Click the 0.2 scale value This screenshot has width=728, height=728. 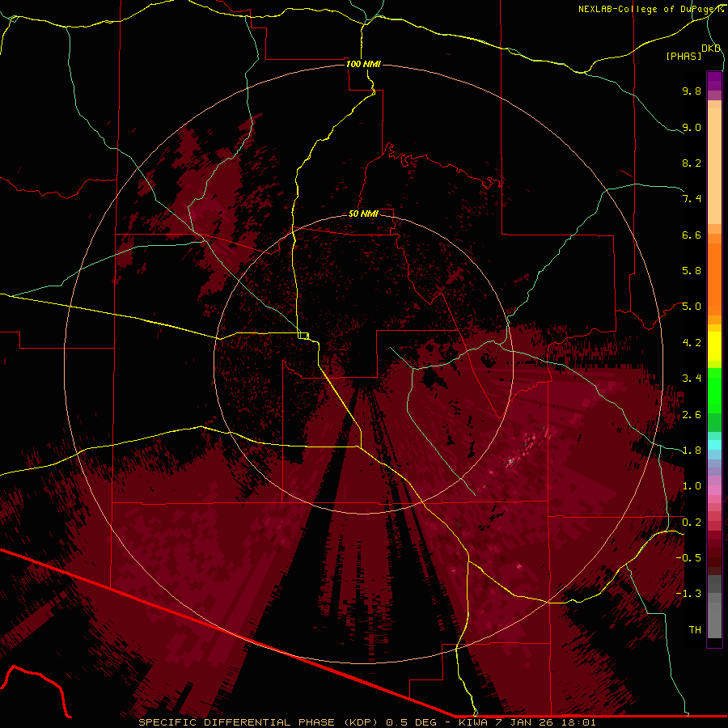(x=692, y=523)
